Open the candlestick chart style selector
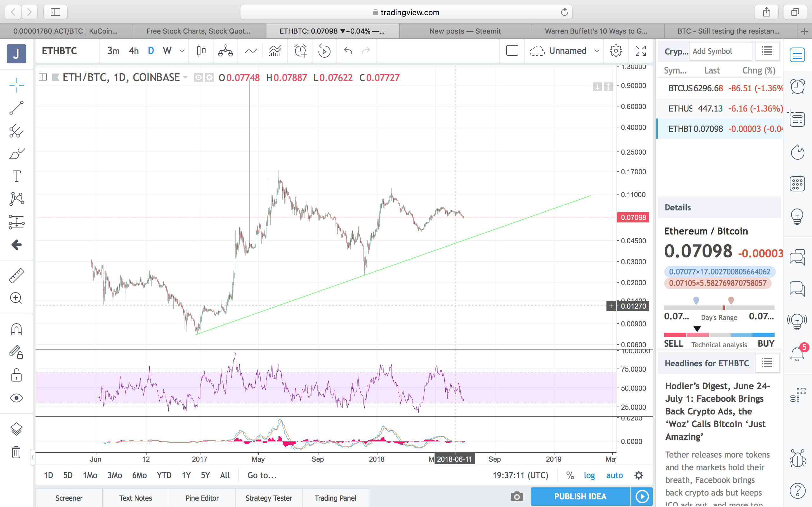The width and height of the screenshot is (812, 507). pos(201,51)
